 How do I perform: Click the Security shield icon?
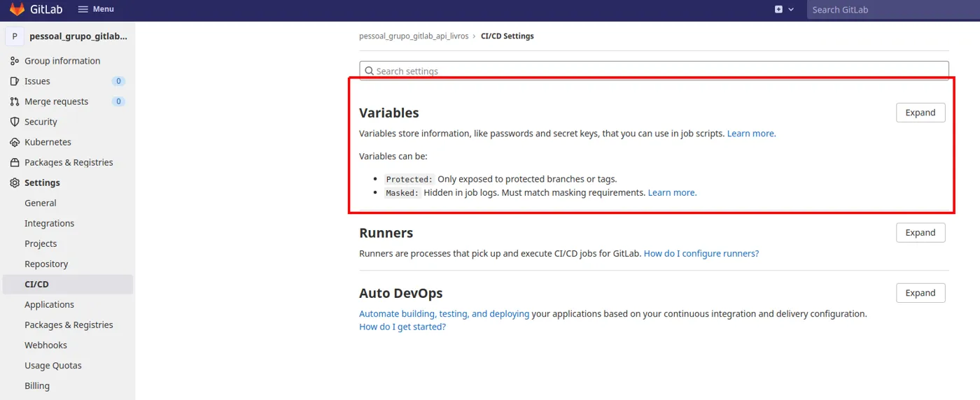(15, 122)
